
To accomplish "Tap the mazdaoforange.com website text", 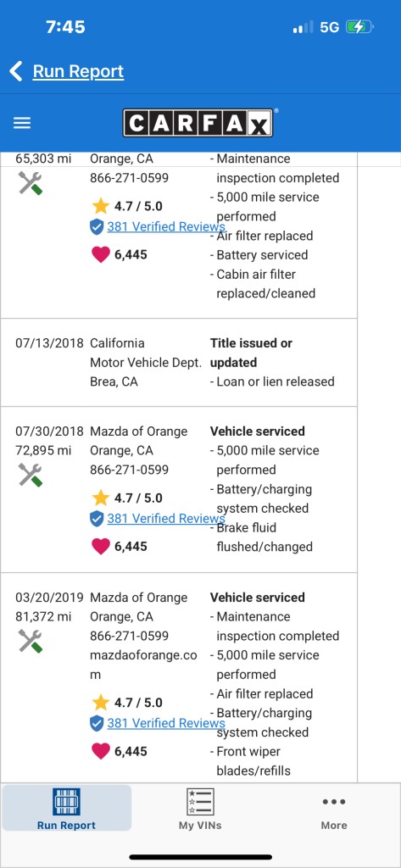I will click(x=143, y=665).
